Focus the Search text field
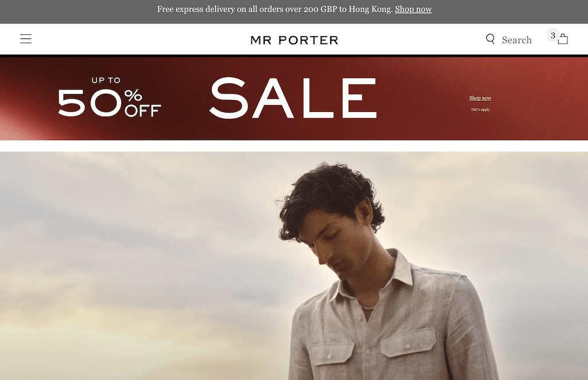This screenshot has width=588, height=380. click(x=517, y=40)
